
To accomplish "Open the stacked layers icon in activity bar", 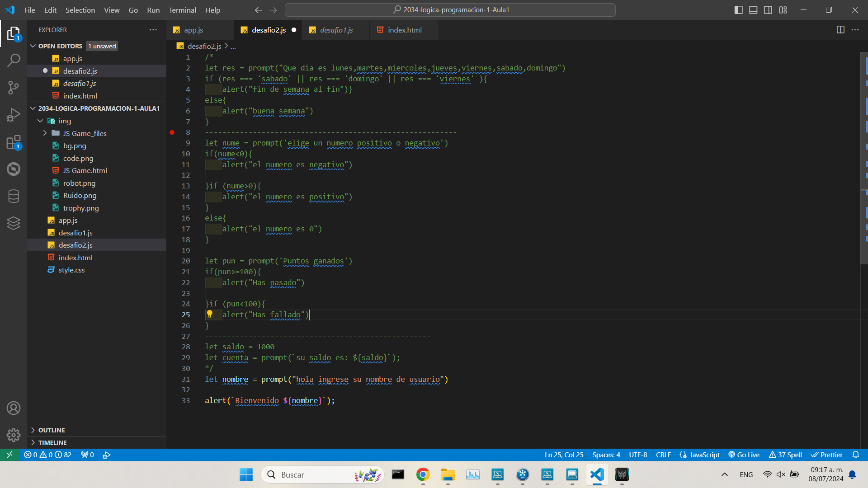I will pyautogui.click(x=14, y=223).
